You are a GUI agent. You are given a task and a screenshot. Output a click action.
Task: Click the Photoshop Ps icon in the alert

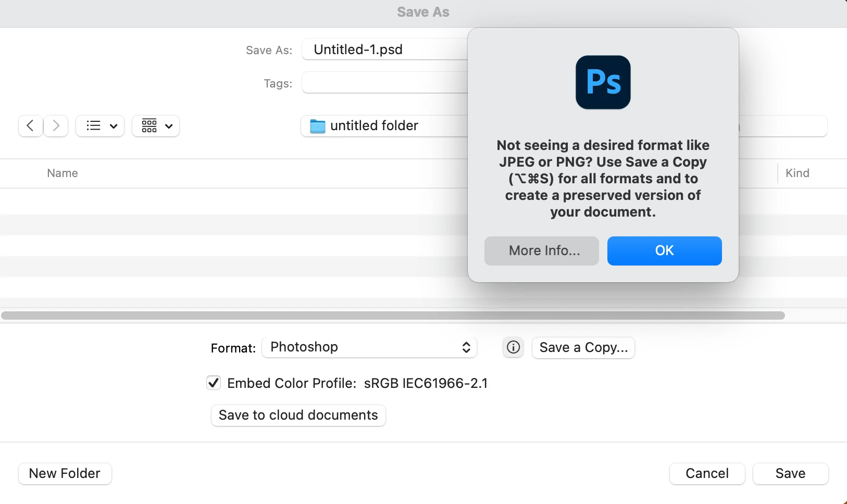coord(603,82)
